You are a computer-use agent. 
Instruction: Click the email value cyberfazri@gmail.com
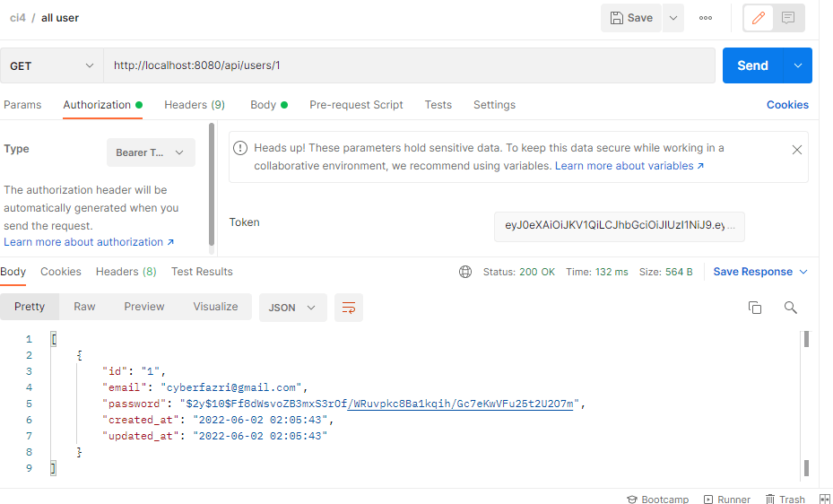point(231,387)
